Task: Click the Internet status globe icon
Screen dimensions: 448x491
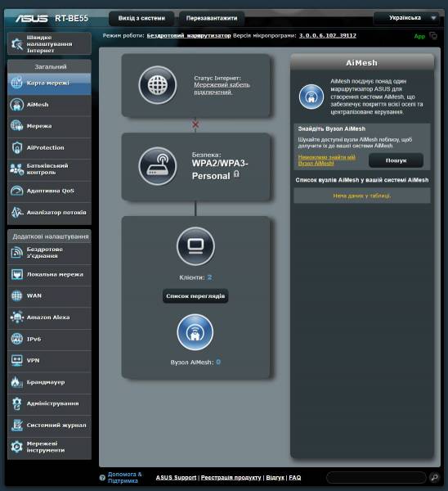Action: click(158, 85)
